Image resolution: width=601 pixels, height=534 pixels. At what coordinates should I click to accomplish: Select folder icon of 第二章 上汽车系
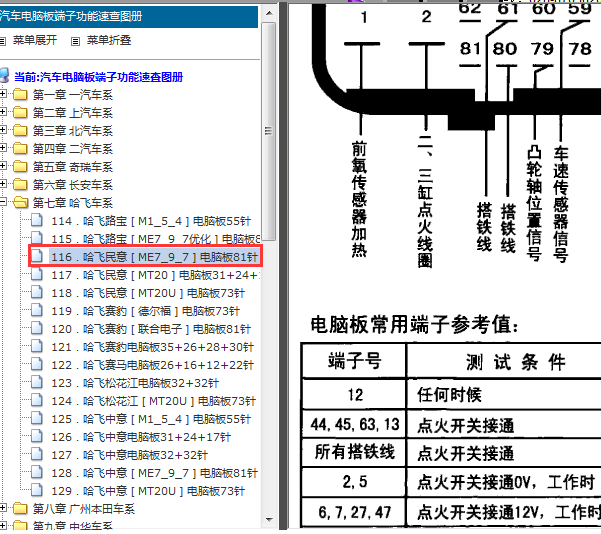point(20,112)
